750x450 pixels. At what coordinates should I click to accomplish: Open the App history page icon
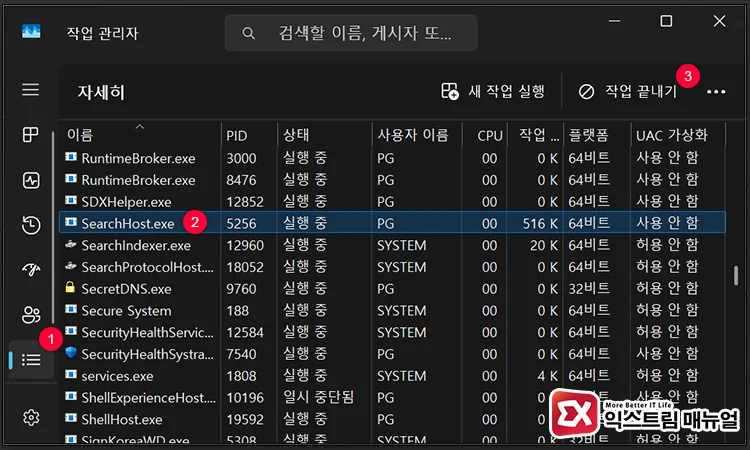tap(31, 225)
